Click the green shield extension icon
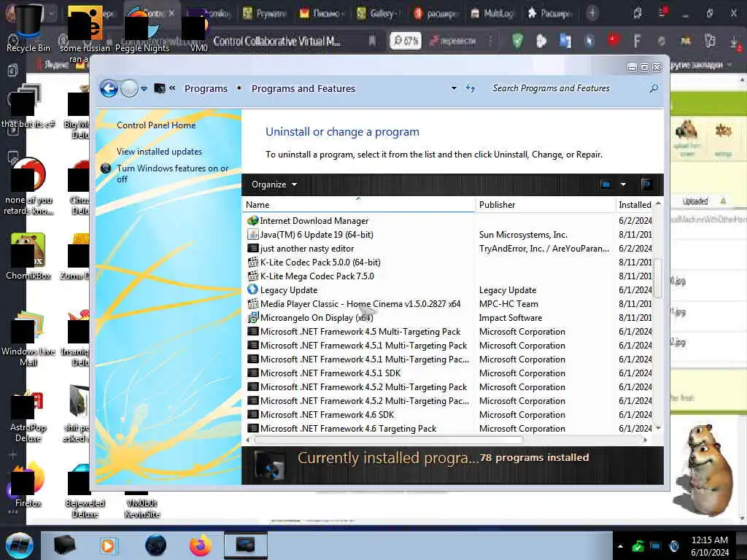 517,41
